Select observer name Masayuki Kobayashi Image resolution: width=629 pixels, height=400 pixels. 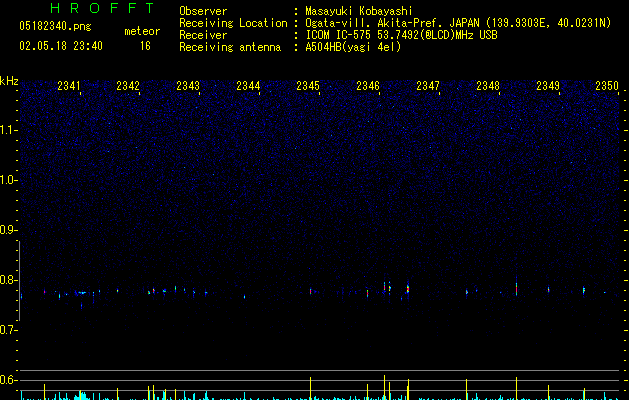359,11
